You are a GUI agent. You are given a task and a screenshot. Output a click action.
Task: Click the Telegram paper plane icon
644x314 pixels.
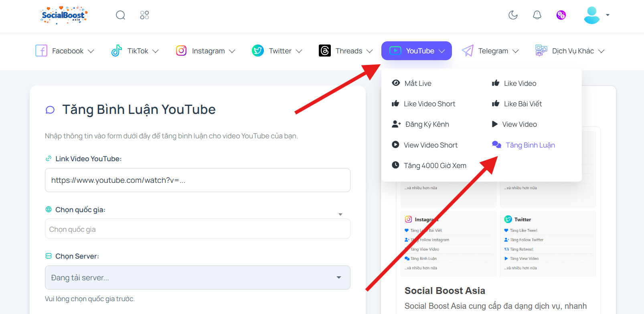coord(468,51)
